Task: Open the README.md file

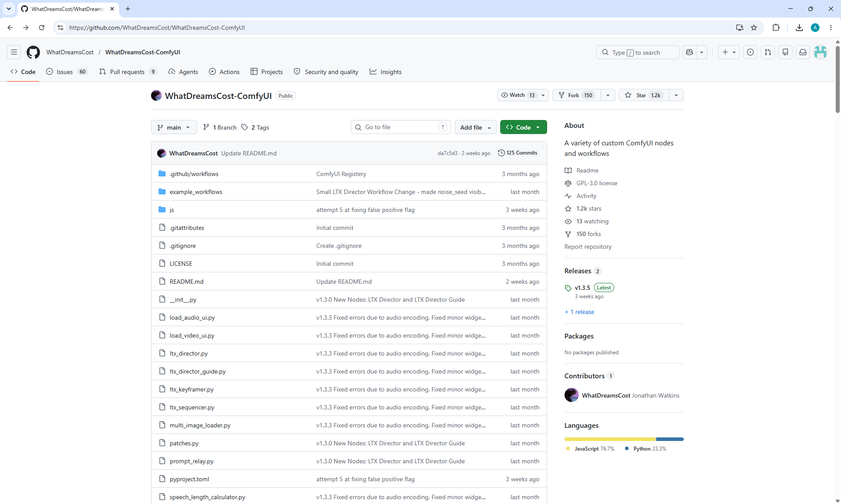Action: (187, 282)
